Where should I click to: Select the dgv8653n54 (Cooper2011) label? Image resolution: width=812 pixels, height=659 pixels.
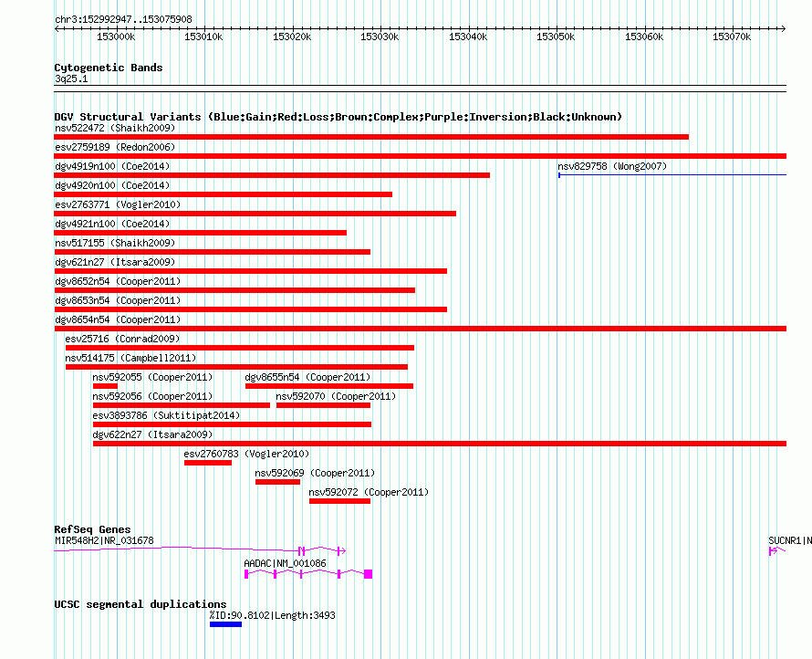click(118, 300)
